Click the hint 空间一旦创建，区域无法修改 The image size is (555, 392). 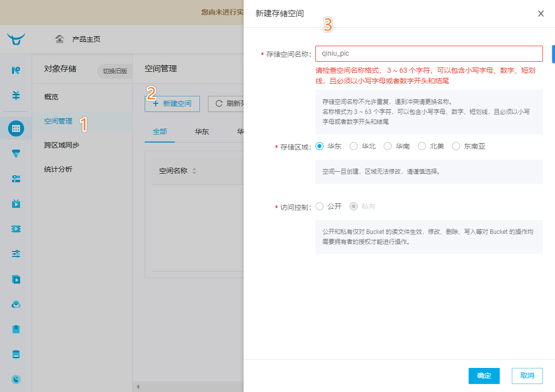tap(381, 172)
